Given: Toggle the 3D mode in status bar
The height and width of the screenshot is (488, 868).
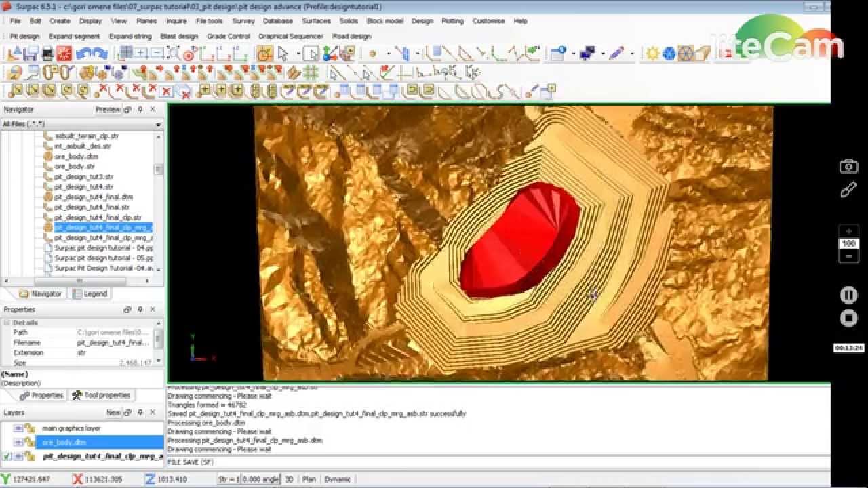Looking at the screenshot, I should pos(289,479).
